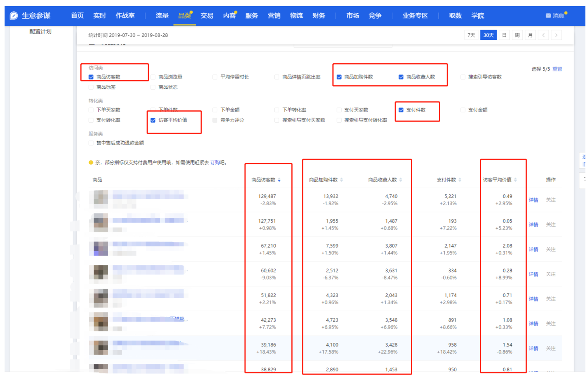Open 内容 in top navigation

coord(229,15)
